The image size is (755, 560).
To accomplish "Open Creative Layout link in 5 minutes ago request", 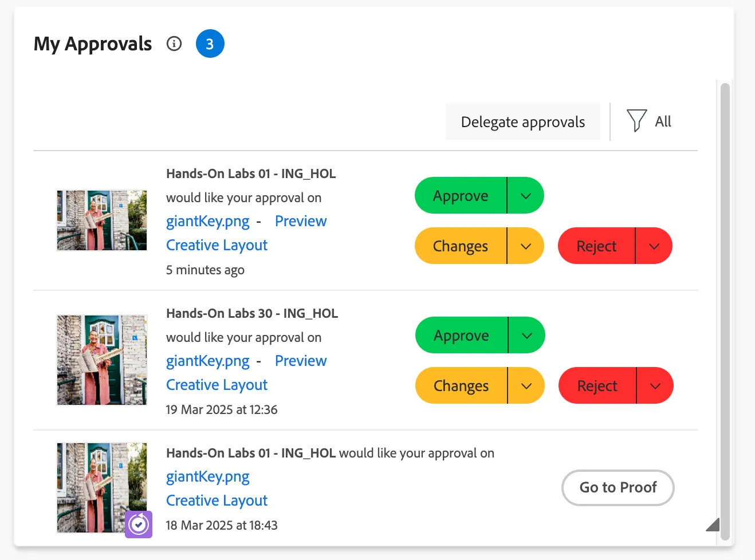I will click(x=217, y=246).
